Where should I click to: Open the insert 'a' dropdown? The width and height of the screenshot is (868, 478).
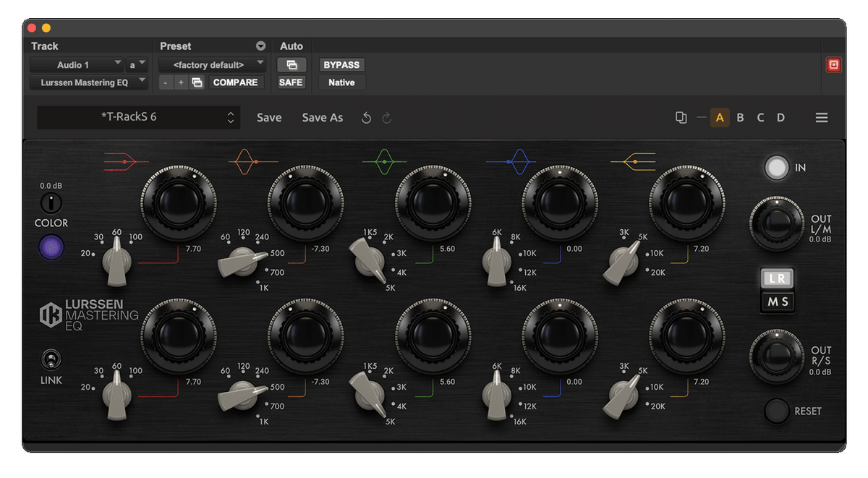pyautogui.click(x=137, y=65)
